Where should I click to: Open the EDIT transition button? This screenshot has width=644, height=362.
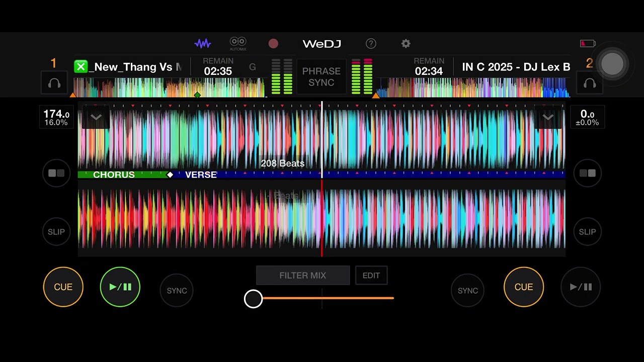click(371, 276)
